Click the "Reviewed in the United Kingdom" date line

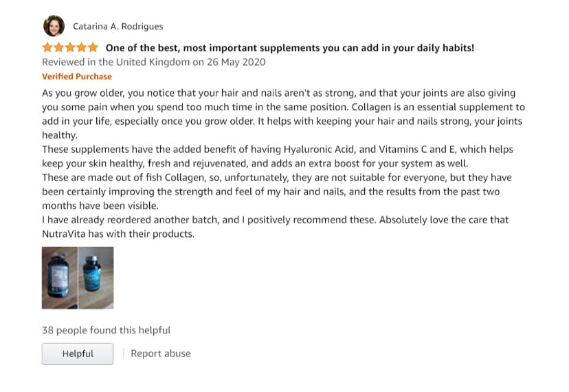153,62
